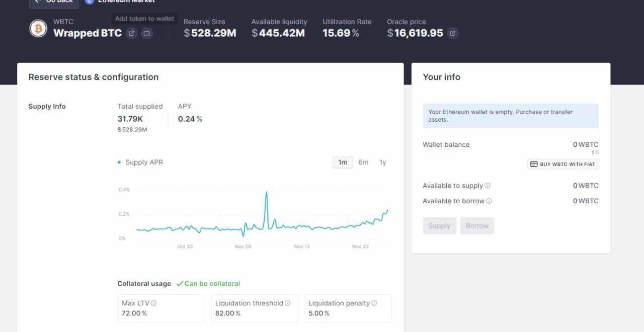Click the add token to wallet icon

(x=146, y=33)
